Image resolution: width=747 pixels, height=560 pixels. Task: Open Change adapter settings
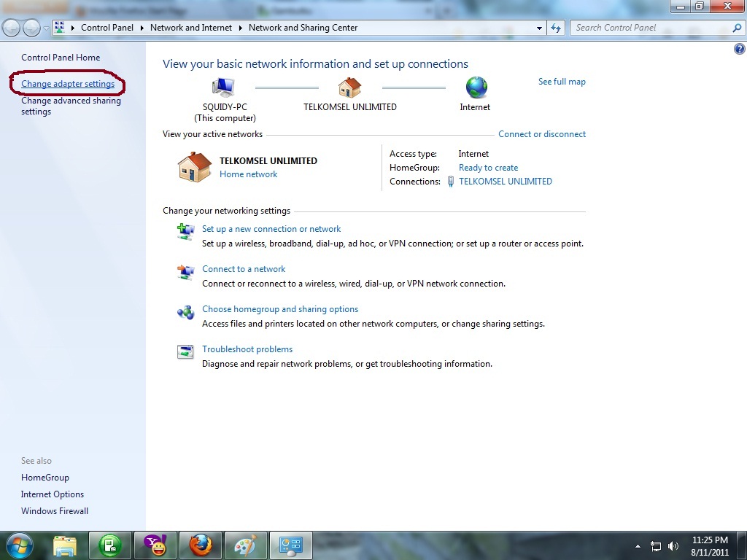[x=68, y=84]
